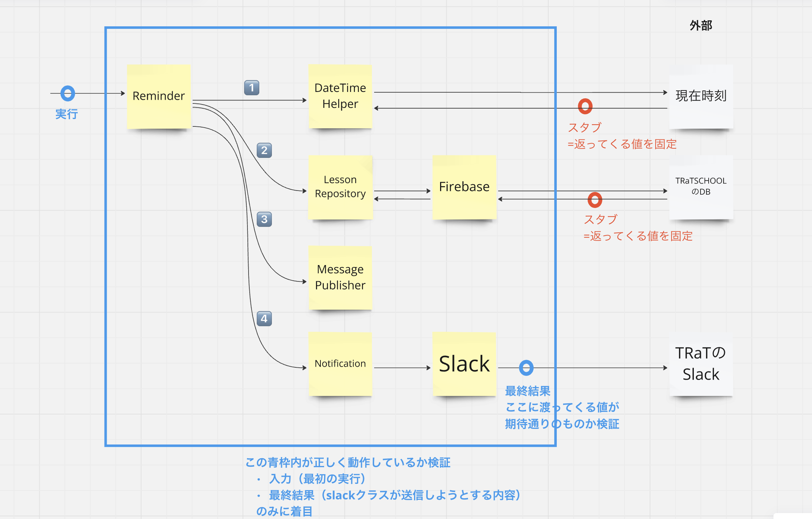Select the Reminder sticky note
The height and width of the screenshot is (519, 812).
point(159,96)
